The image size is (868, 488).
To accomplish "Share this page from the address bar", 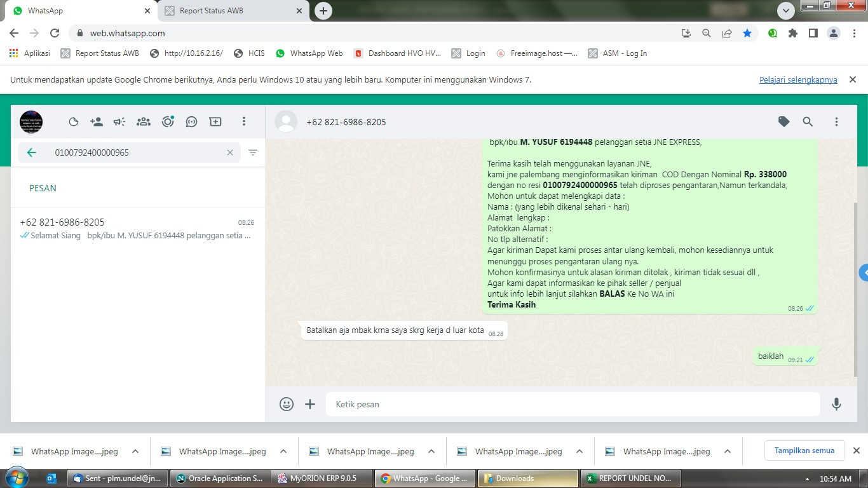I will (x=727, y=33).
